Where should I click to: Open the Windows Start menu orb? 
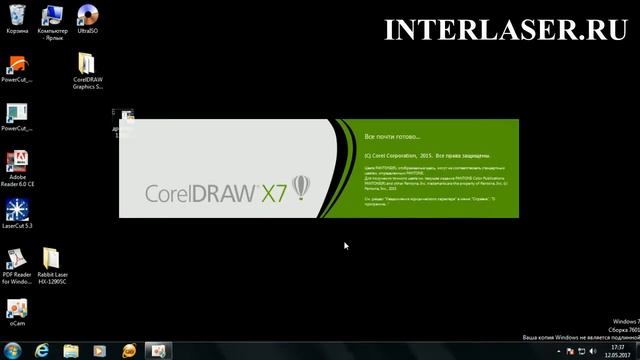13,351
